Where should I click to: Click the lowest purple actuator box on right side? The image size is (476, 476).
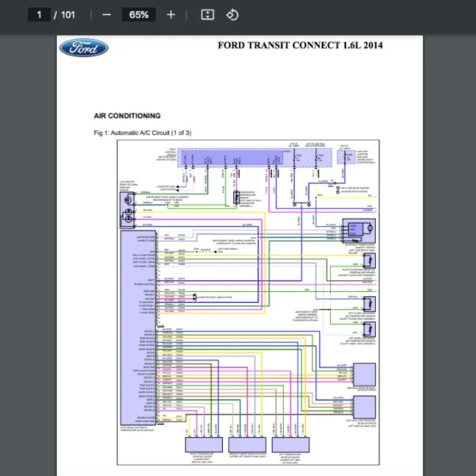[x=364, y=407]
